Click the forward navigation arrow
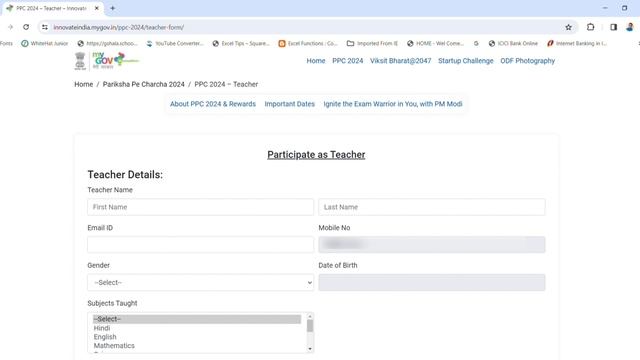640x360 pixels. tap(11, 27)
